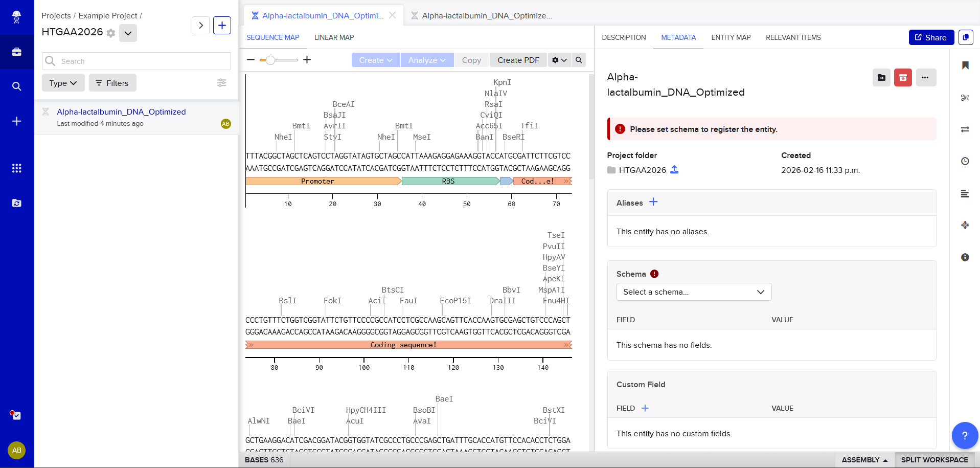Open the Metadata tab

[678, 37]
